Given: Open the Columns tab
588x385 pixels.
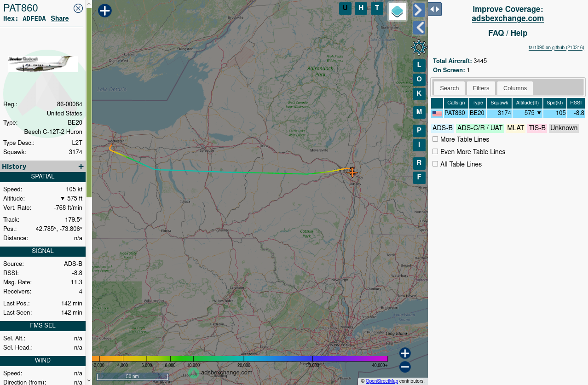Looking at the screenshot, I should click(x=515, y=88).
